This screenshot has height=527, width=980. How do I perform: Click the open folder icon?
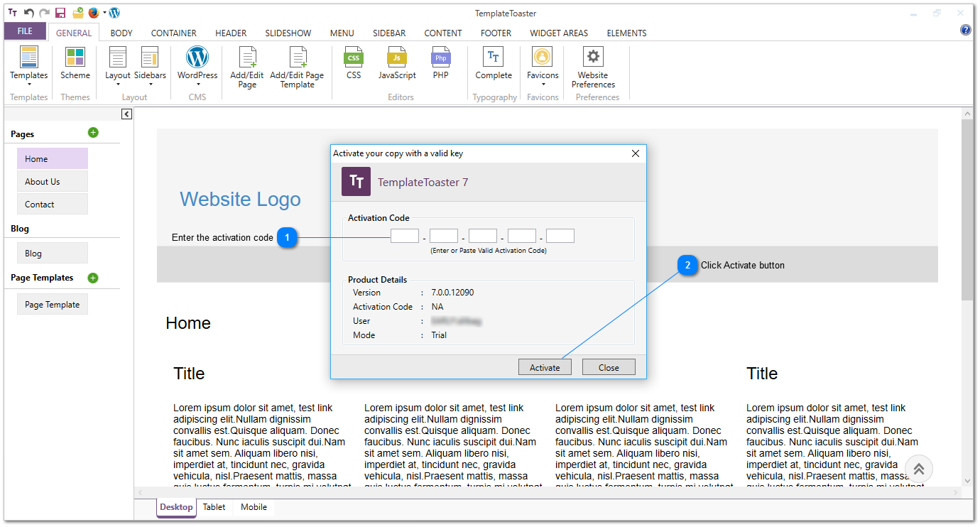tap(78, 13)
